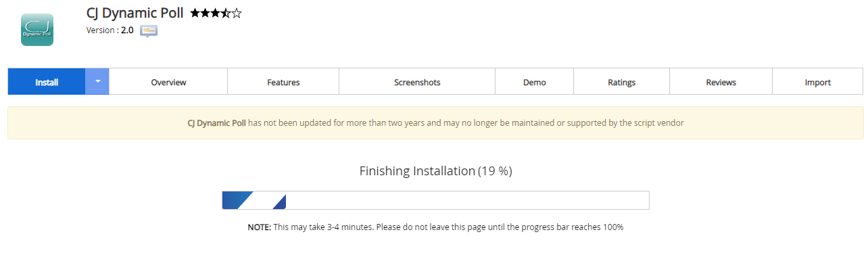868x272 pixels.
Task: Go to the Demo tab
Action: click(534, 82)
